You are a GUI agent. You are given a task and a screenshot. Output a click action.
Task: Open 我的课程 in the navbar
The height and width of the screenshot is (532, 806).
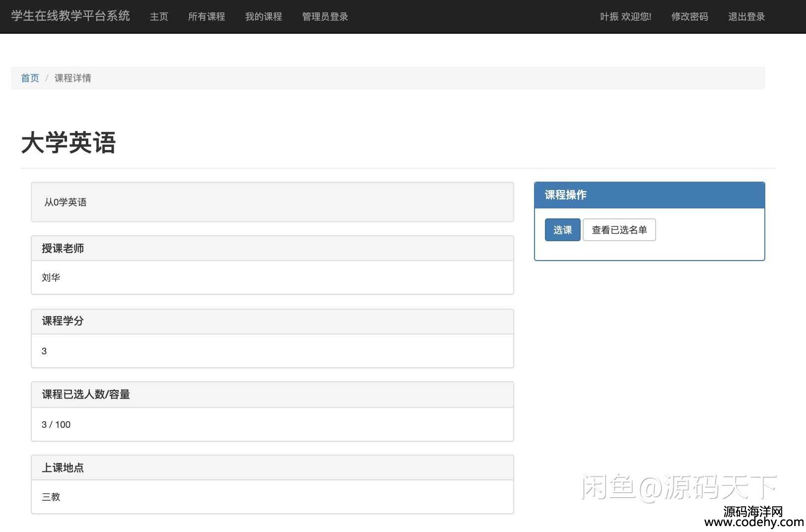tap(264, 16)
